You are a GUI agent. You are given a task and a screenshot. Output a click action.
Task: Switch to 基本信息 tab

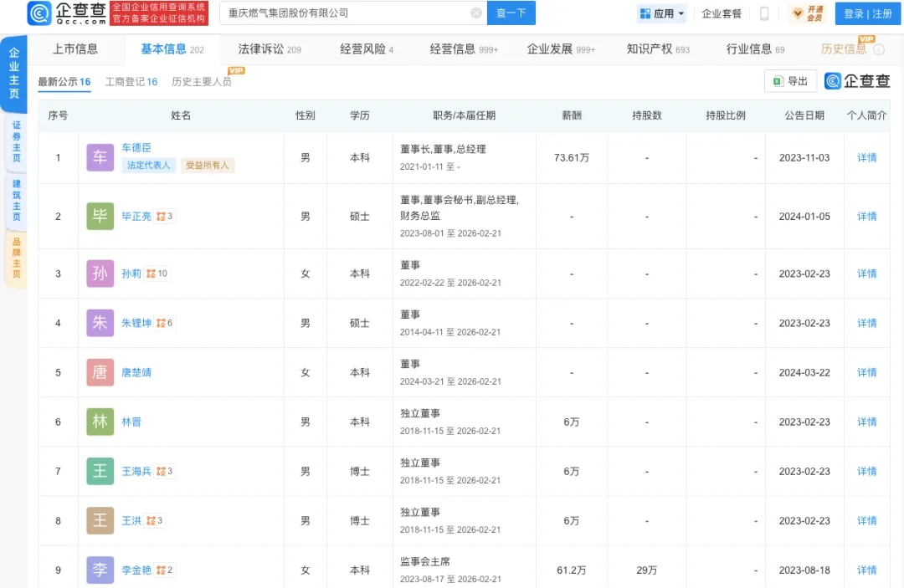coord(172,49)
